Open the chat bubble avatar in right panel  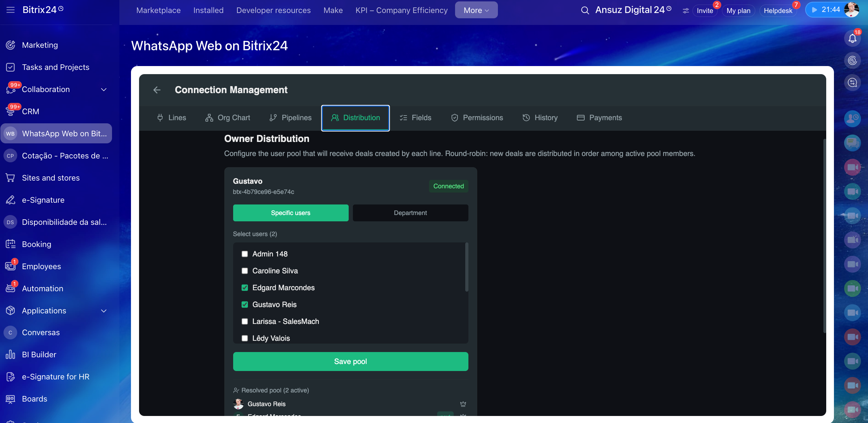852,143
